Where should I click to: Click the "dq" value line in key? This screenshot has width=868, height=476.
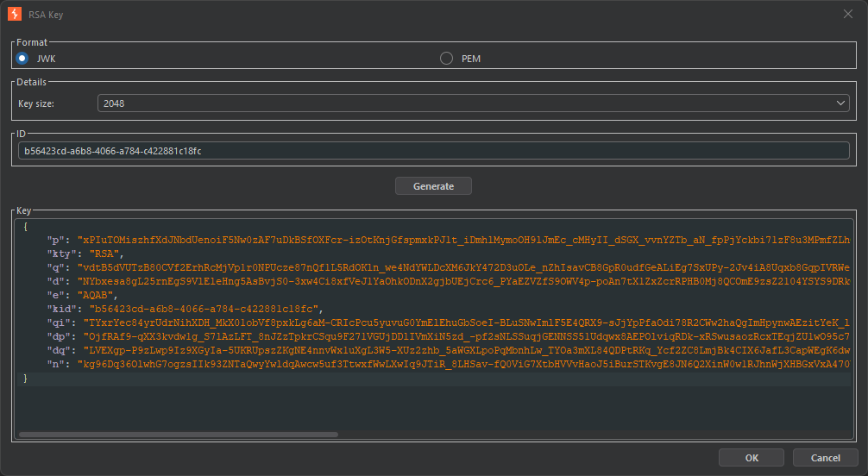point(449,350)
